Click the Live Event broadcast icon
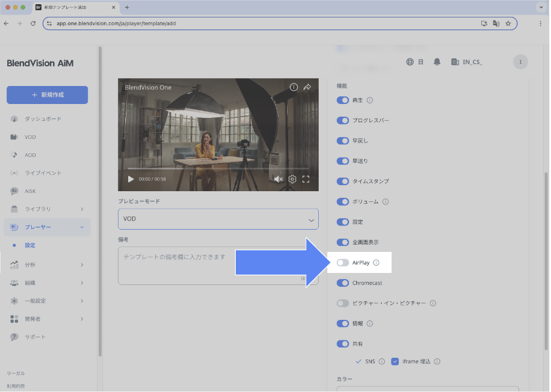Image resolution: width=551 pixels, height=392 pixels. (x=14, y=173)
